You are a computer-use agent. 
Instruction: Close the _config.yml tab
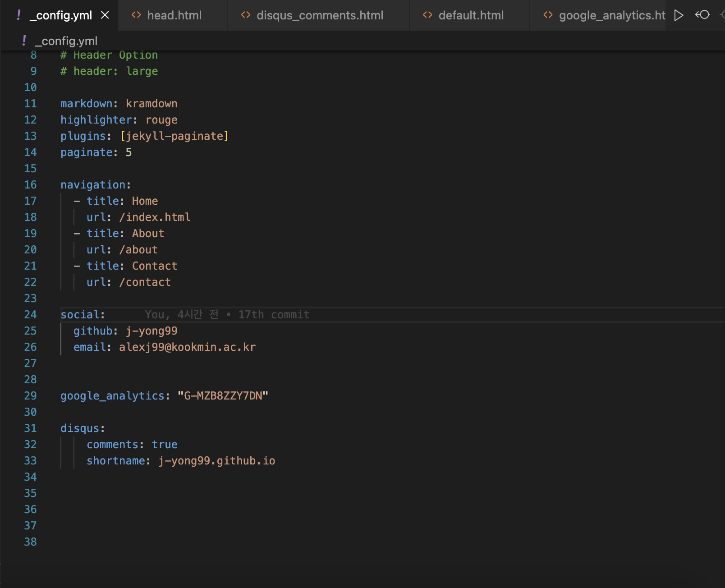coord(105,15)
